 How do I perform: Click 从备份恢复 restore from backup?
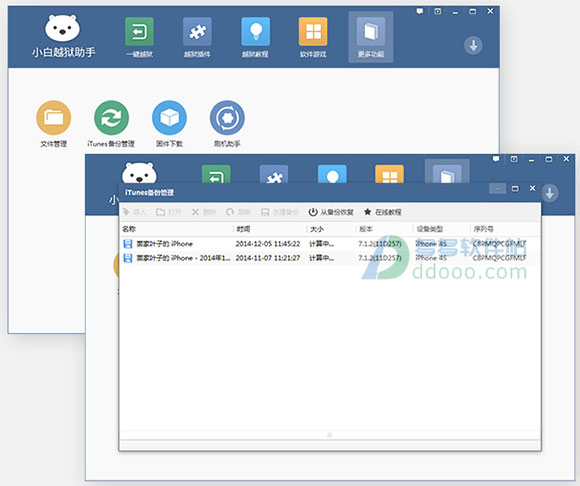[x=331, y=212]
